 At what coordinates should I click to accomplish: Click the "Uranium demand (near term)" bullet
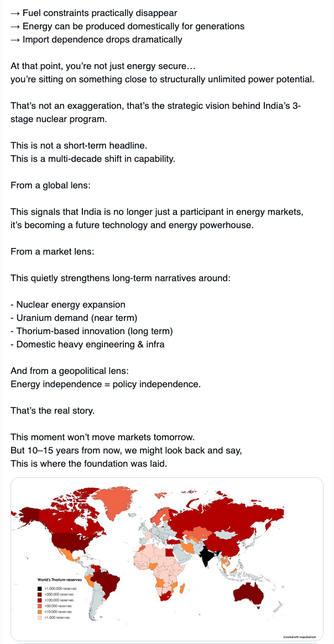tap(74, 318)
